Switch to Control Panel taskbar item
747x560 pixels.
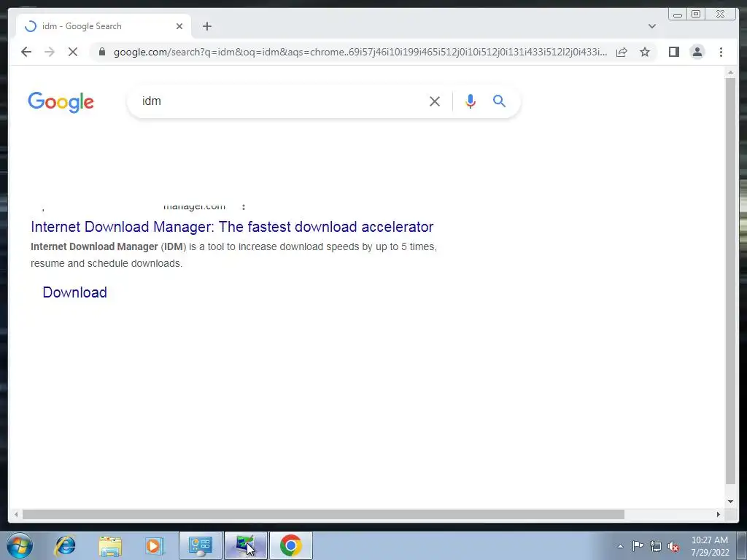(200, 546)
